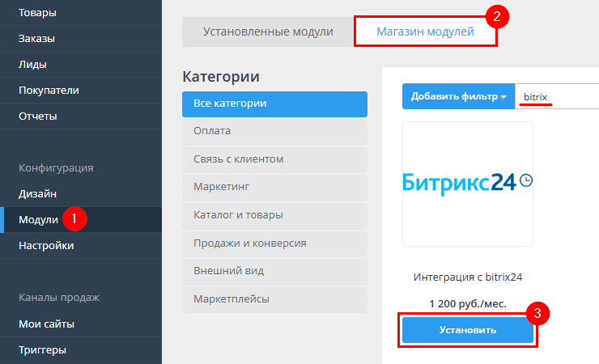Screen dimensions: 599x364
Task: Open Триггеры sidebar item
Action: 42,349
